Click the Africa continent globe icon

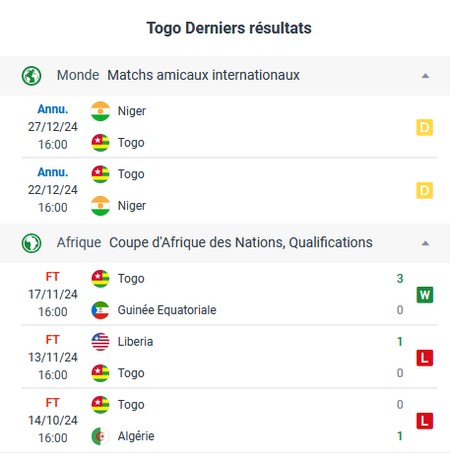pos(31,243)
